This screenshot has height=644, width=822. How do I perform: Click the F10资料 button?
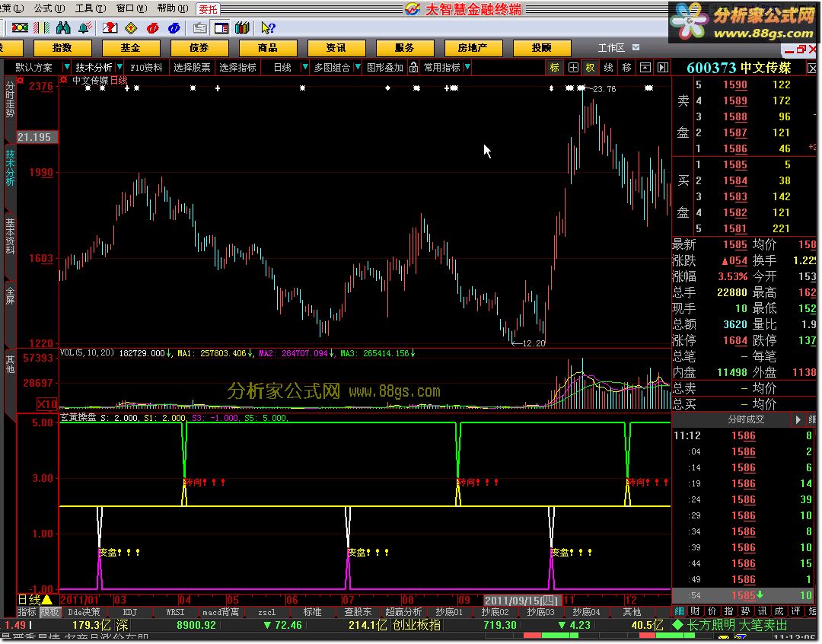point(146,67)
